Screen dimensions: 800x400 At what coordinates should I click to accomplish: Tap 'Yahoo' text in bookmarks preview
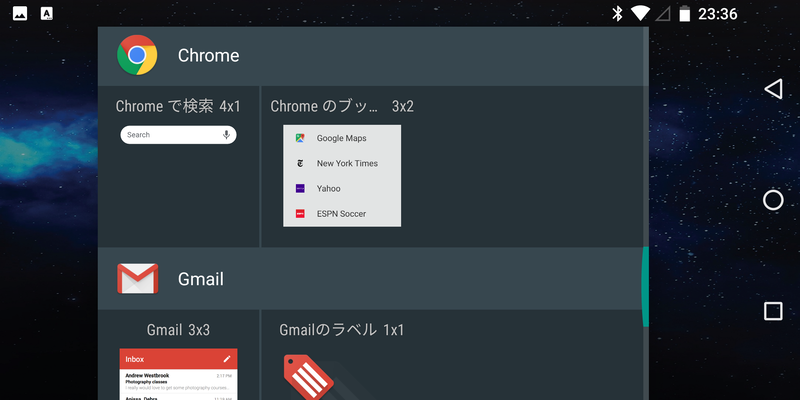click(328, 188)
